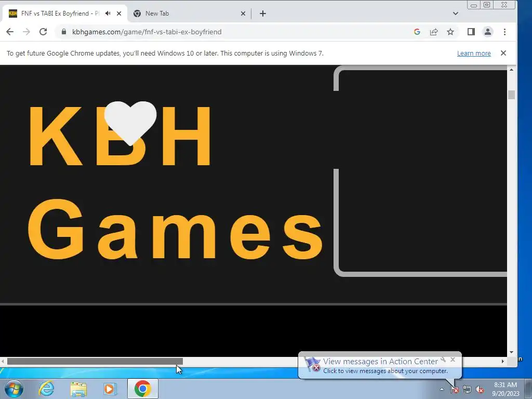This screenshot has width=532, height=399.
Task: Click the Action Center flag tray icon
Action: (454, 389)
